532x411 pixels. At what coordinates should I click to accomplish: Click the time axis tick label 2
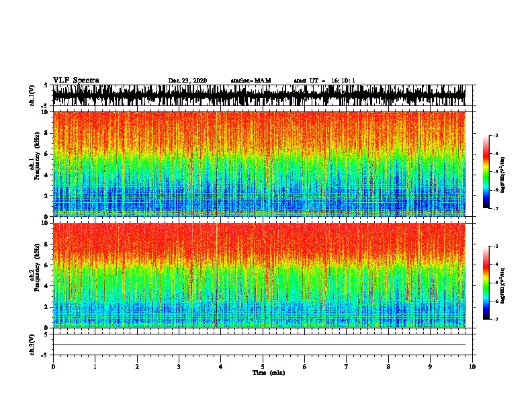pyautogui.click(x=137, y=367)
